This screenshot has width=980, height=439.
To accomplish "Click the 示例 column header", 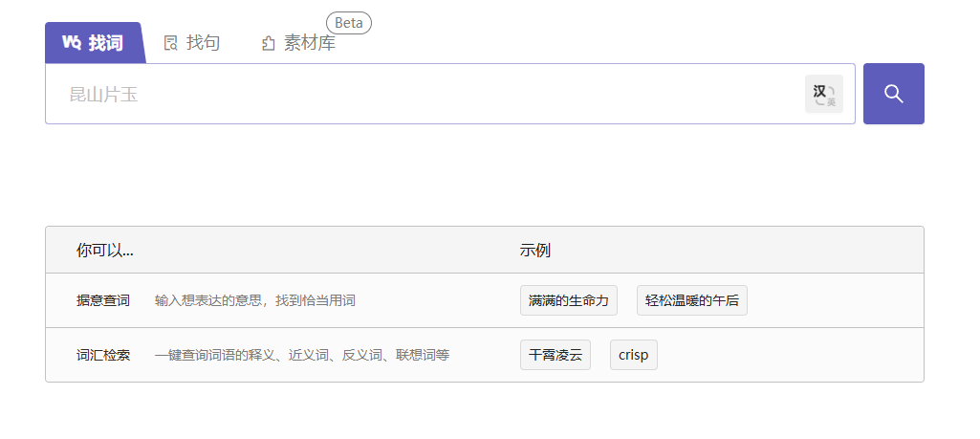I will pyautogui.click(x=535, y=251).
